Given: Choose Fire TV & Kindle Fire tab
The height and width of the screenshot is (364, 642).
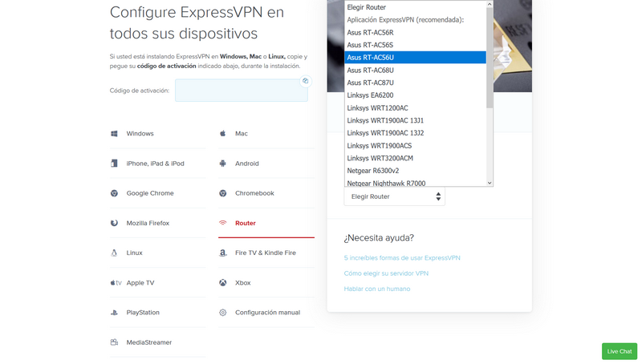Looking at the screenshot, I should (266, 253).
